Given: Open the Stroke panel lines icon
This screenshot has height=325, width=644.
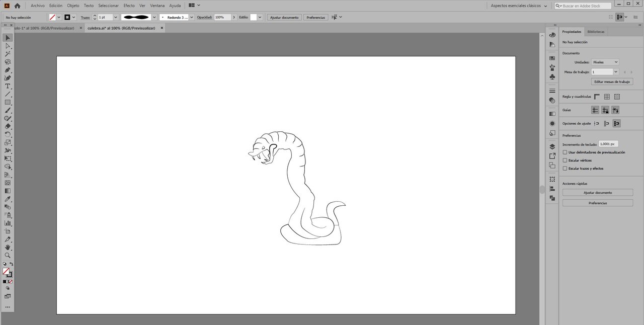Looking at the screenshot, I should point(552,91).
